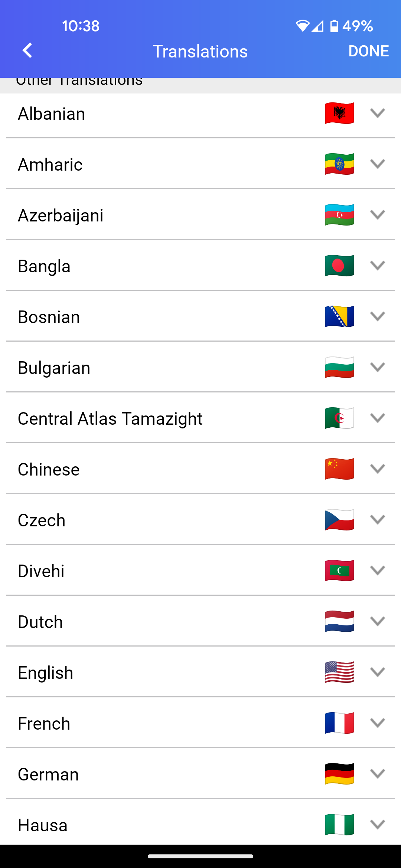The height and width of the screenshot is (868, 401).
Task: Select the English language label
Action: point(46,673)
